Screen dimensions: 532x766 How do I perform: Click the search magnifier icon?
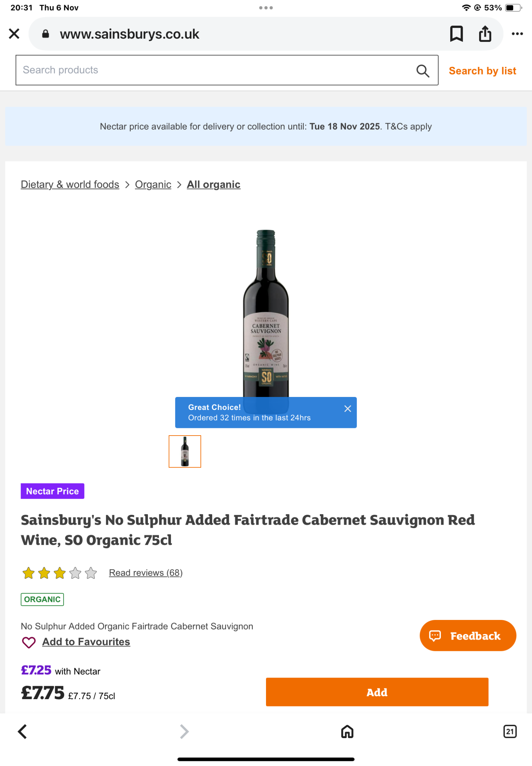[422, 71]
